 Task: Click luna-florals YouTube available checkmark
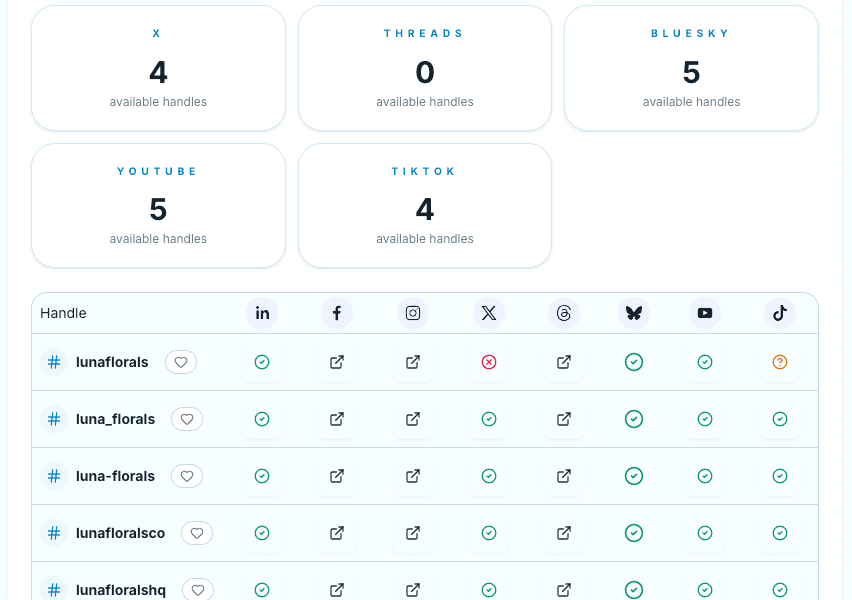(x=705, y=476)
